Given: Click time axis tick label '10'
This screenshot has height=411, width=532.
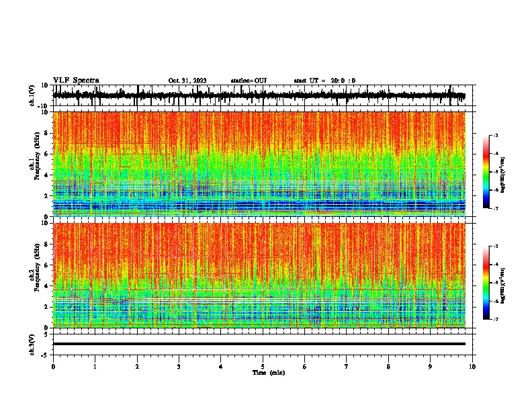Looking at the screenshot, I should (x=472, y=367).
